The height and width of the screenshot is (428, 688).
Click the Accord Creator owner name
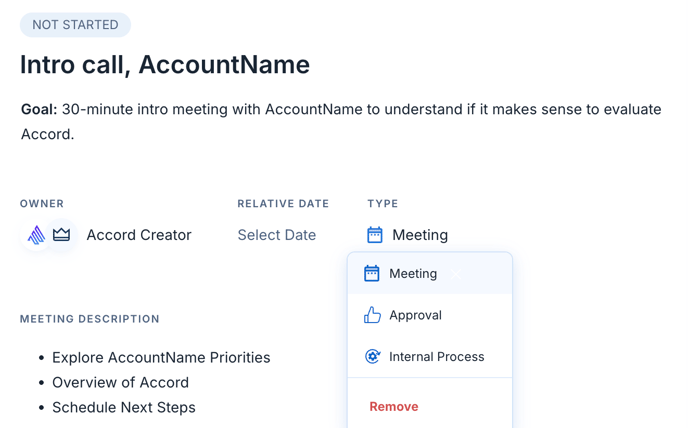click(x=139, y=235)
